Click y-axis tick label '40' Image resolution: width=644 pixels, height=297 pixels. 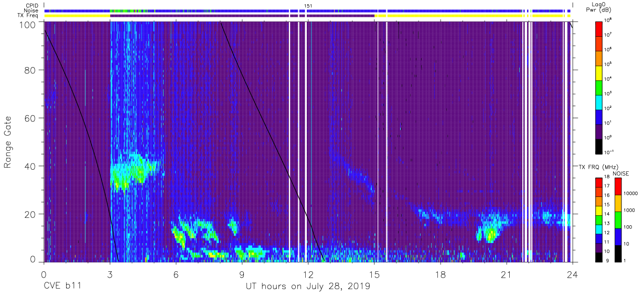[29, 166]
